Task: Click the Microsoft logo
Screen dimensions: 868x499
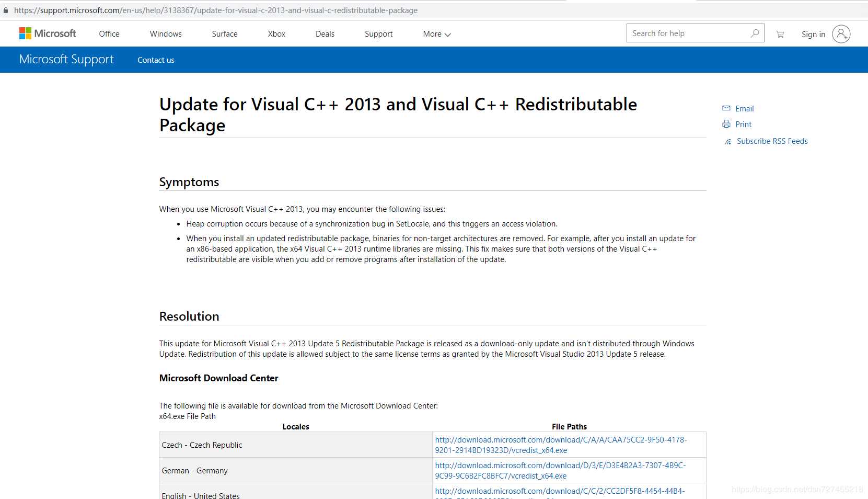Action: point(48,33)
